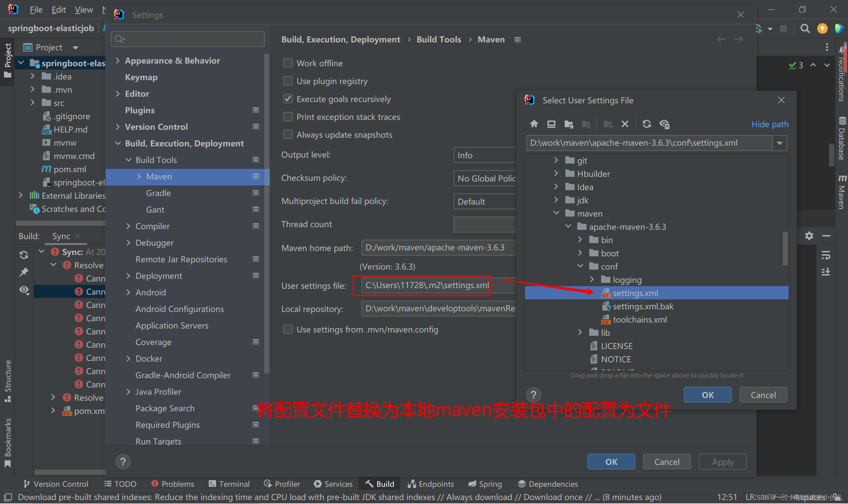Click OK in Settings dialog
The width and height of the screenshot is (848, 504).
click(611, 462)
